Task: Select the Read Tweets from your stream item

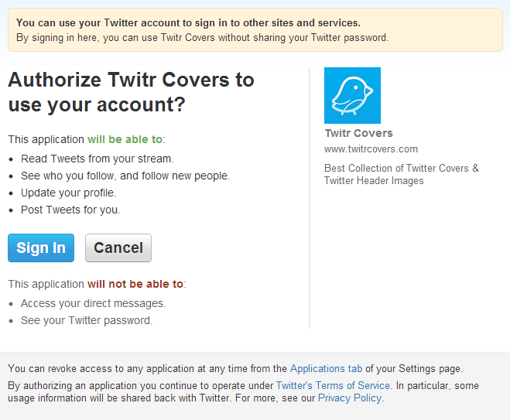Action: 97,159
